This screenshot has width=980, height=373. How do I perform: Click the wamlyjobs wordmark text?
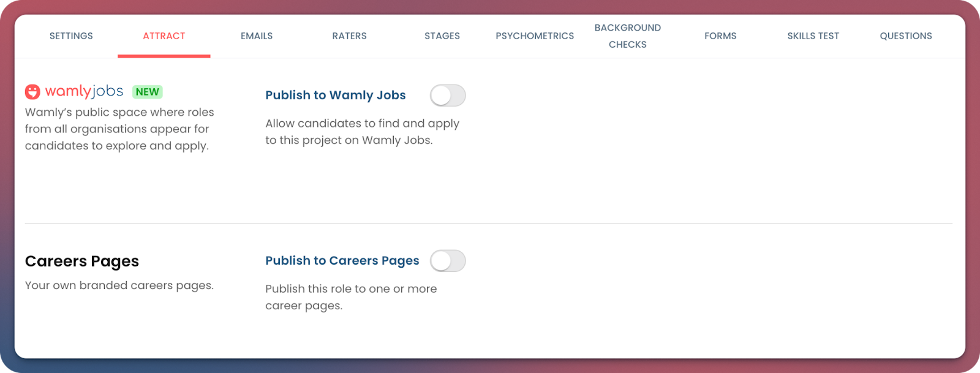(84, 91)
